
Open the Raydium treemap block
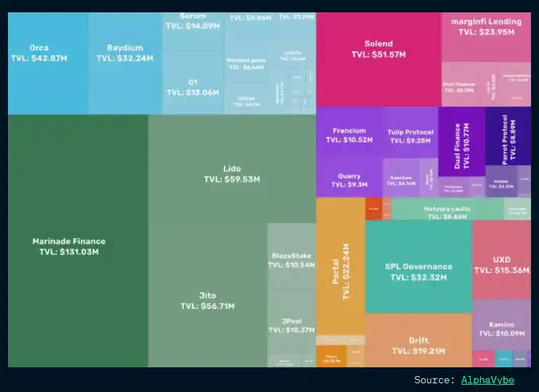click(x=125, y=52)
